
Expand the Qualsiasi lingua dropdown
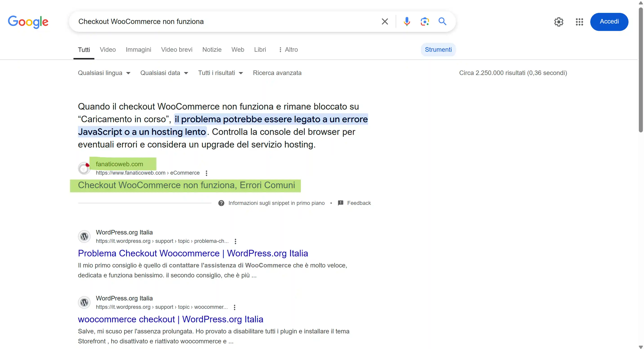[104, 73]
